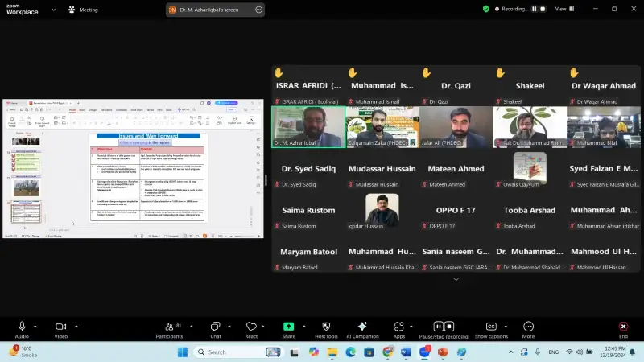Expand Apps options caret
Screen dimensions: 644x362
[411, 327]
